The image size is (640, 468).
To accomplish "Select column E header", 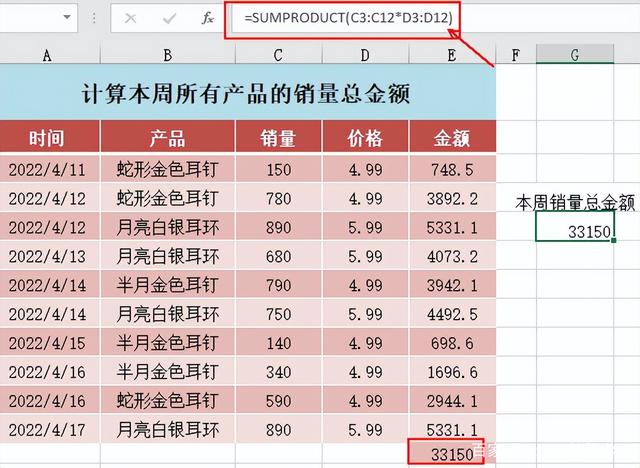I will pos(452,55).
